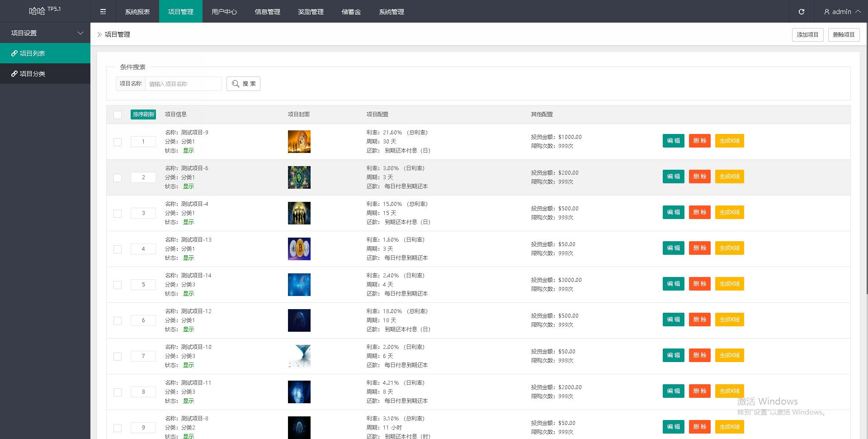
Task: Click link icon beside 项目列表
Action: 14,53
